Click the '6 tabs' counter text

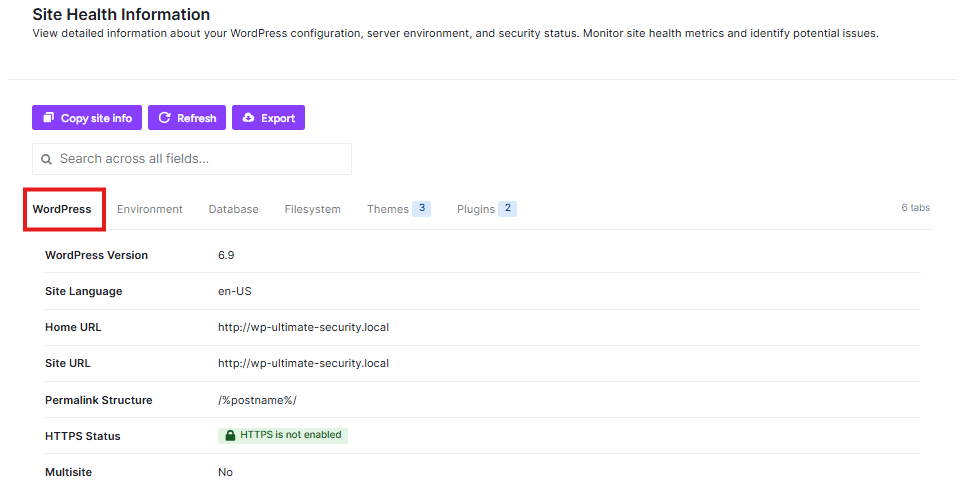(x=915, y=208)
